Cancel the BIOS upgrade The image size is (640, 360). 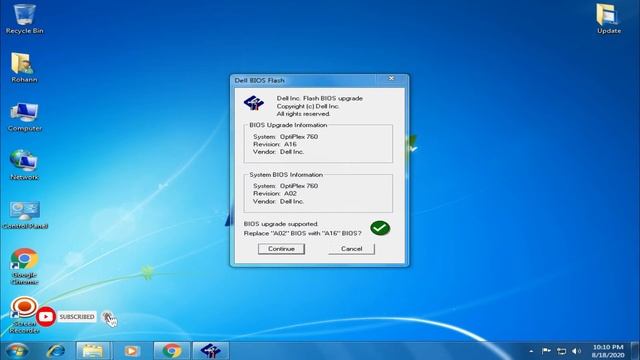351,249
